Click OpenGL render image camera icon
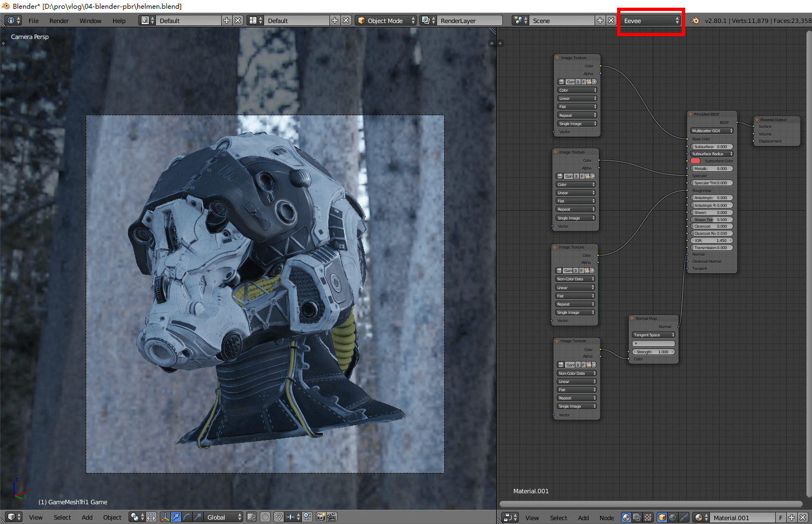 (321, 517)
